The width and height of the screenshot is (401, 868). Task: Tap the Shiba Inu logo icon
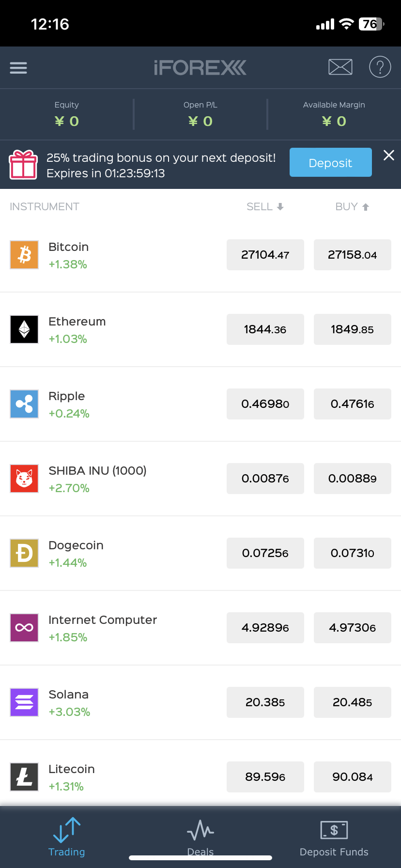pos(24,479)
